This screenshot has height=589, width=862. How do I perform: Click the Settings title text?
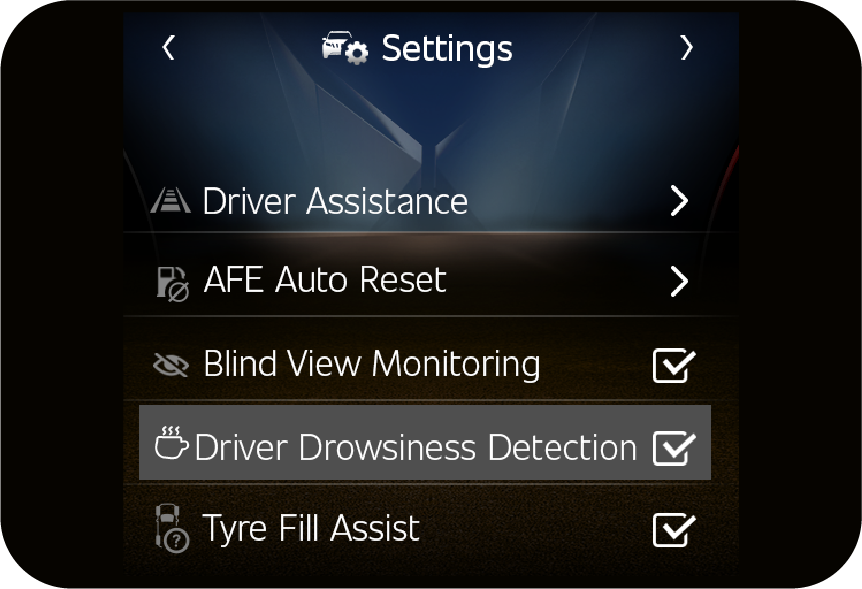click(x=447, y=49)
